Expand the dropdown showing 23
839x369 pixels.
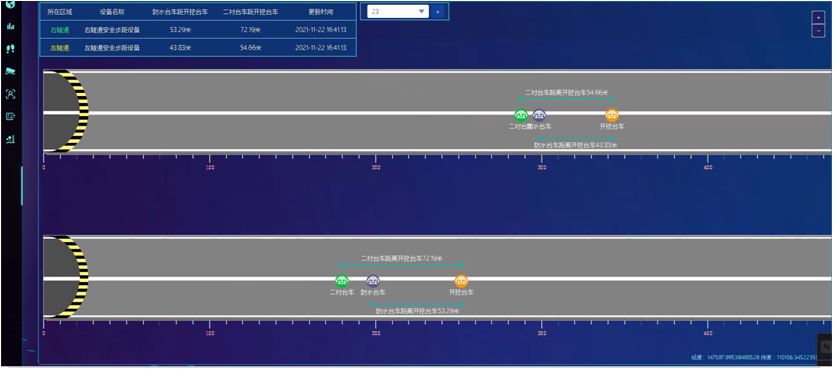pos(398,11)
